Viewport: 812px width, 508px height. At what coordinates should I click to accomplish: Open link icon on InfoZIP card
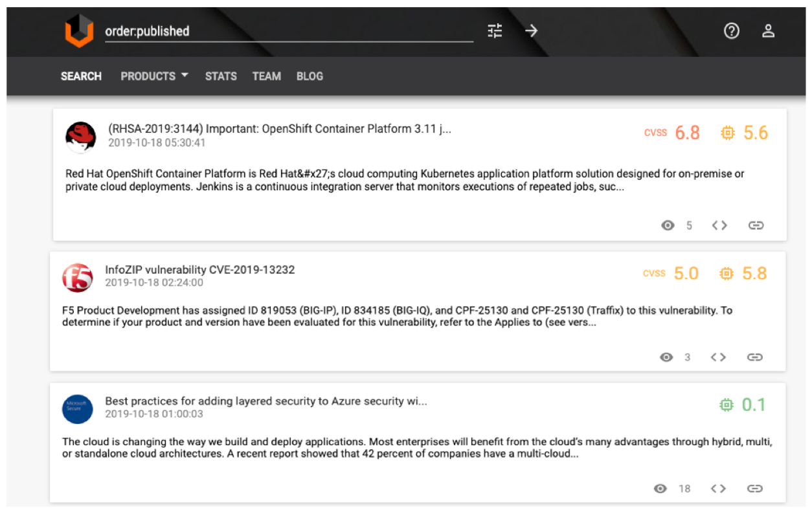click(754, 357)
